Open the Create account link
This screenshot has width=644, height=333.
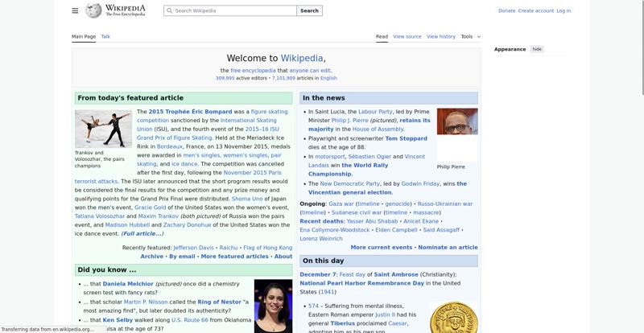click(535, 11)
